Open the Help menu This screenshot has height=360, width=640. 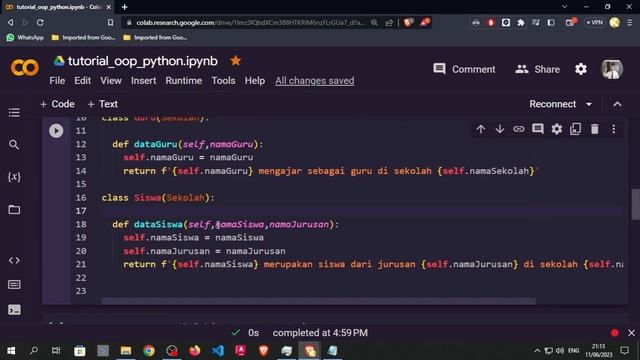(255, 81)
